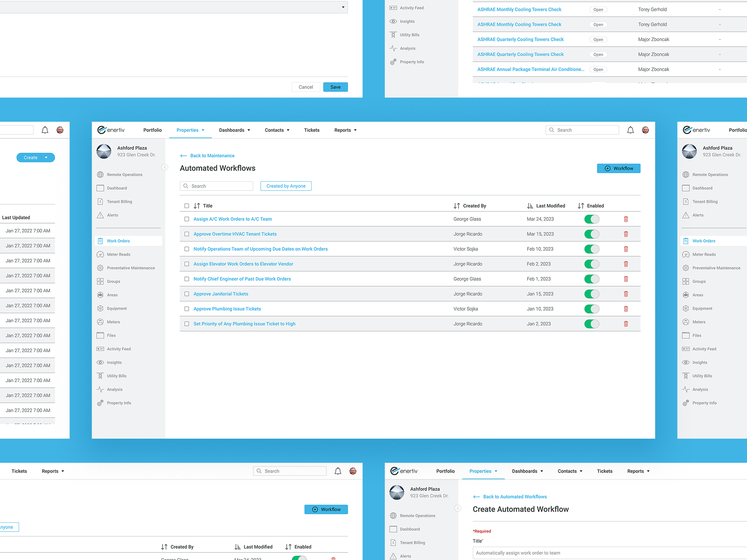Check the box for Approve Overtime HVAC Tenant Tickets

tap(187, 234)
